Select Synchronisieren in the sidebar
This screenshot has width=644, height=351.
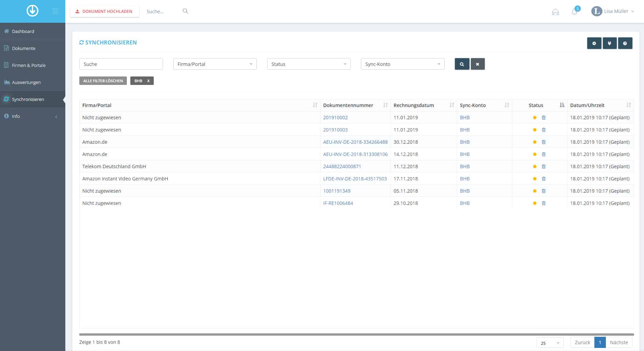tap(33, 99)
